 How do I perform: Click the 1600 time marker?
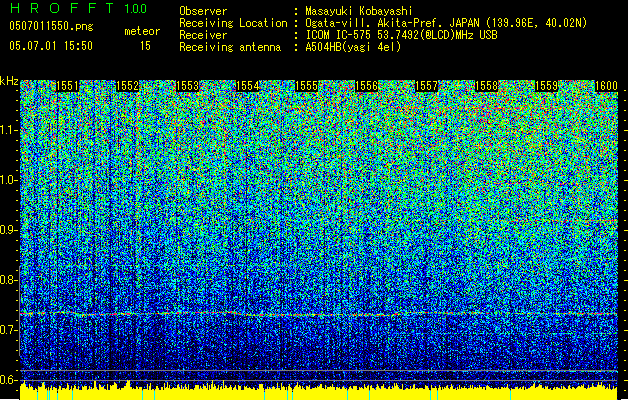pos(606,87)
